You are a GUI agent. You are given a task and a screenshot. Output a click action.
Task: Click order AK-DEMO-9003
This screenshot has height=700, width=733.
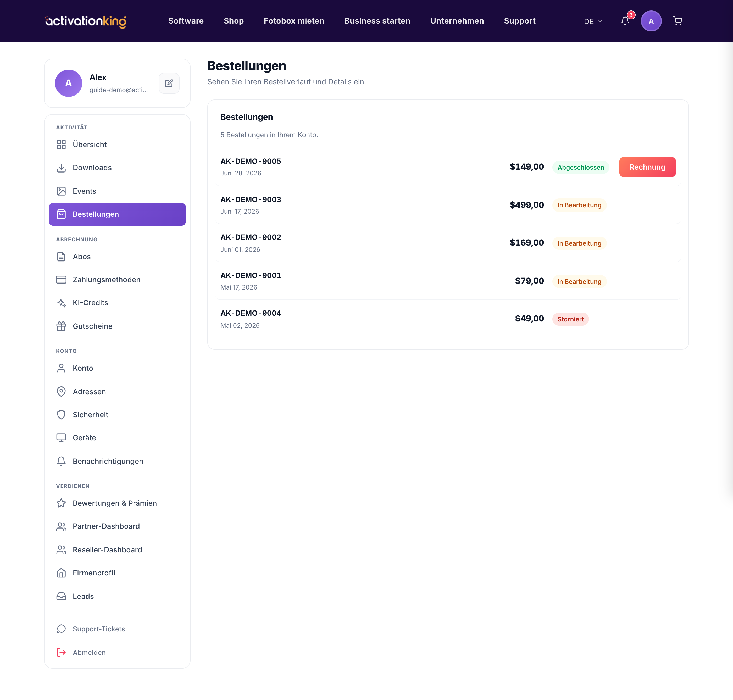click(x=251, y=199)
